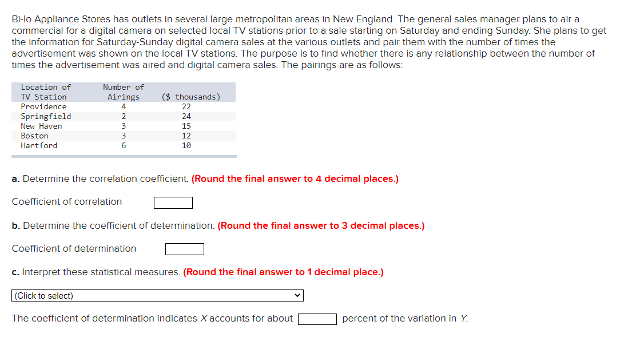The height and width of the screenshot is (357, 644).
Task: Click Springfield's sales value of 24
Action: pyautogui.click(x=186, y=116)
